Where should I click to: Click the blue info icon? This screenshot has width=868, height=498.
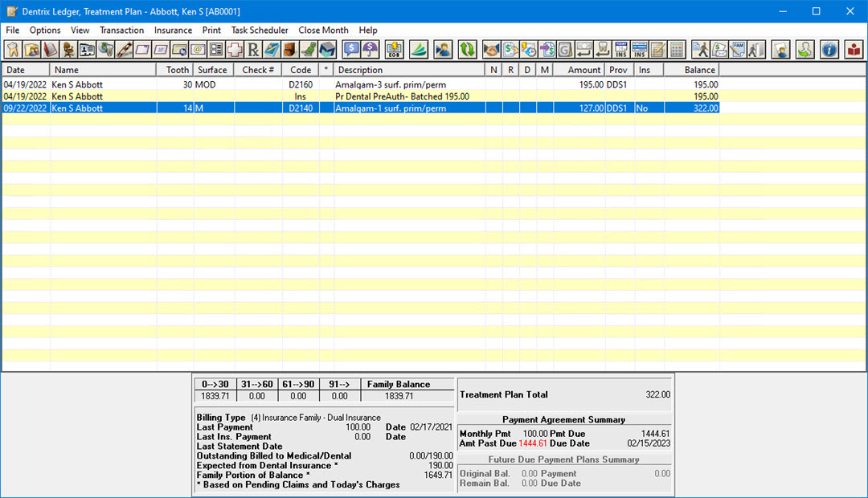pos(829,50)
